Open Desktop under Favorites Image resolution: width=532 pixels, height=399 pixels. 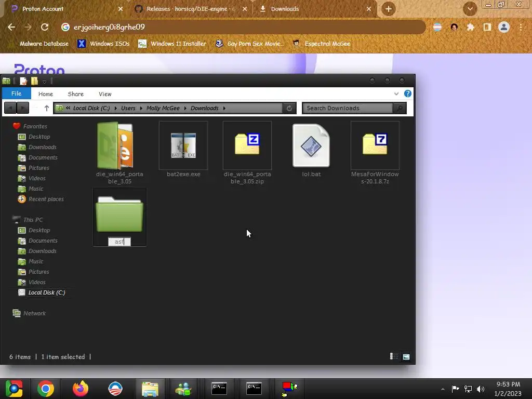(x=39, y=137)
